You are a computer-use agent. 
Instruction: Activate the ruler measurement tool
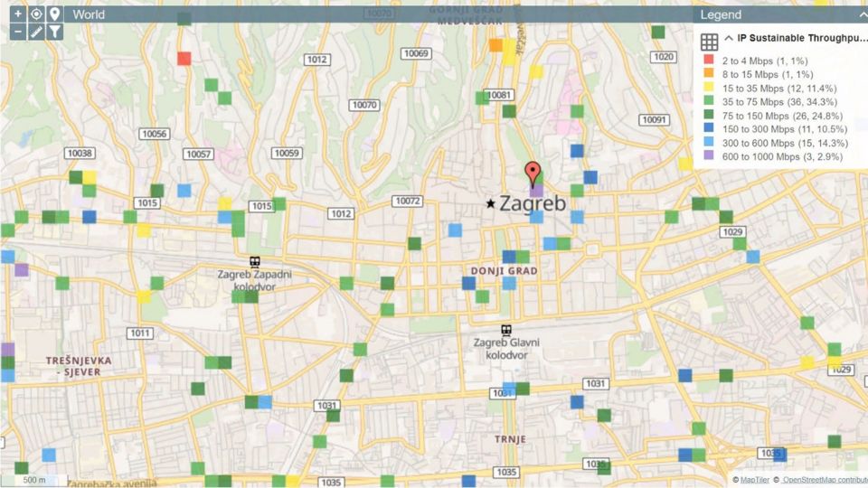36,32
